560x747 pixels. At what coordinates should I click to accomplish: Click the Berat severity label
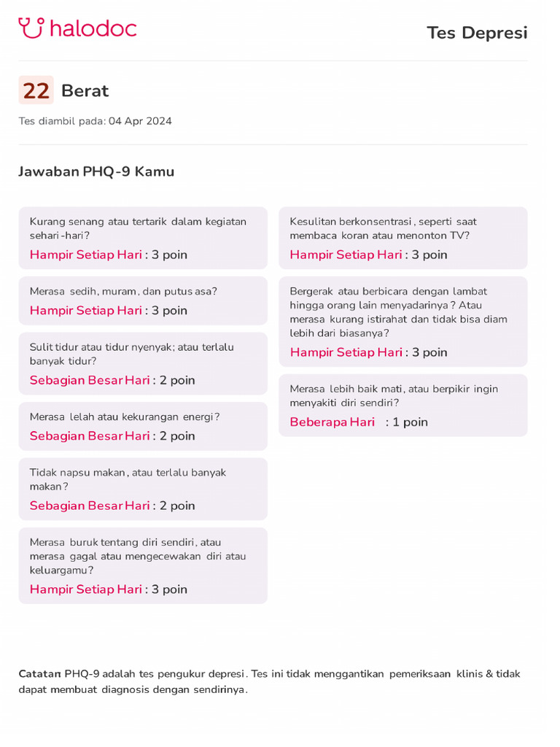(85, 91)
